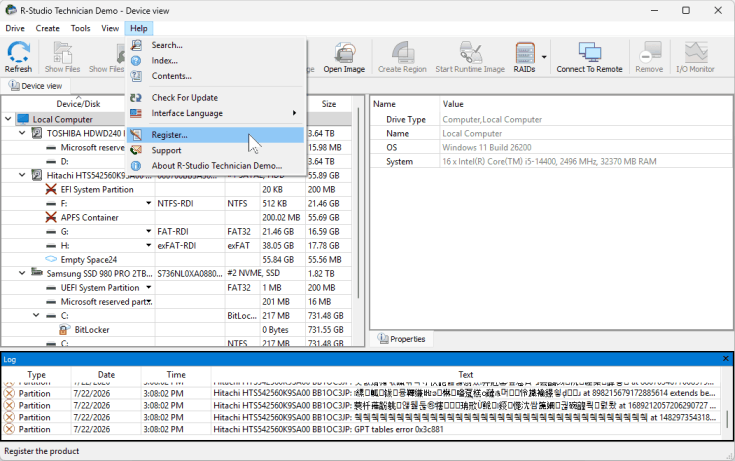Screen dimensions: 735x461
Task: Click the Log Date column header
Action: tap(106, 374)
